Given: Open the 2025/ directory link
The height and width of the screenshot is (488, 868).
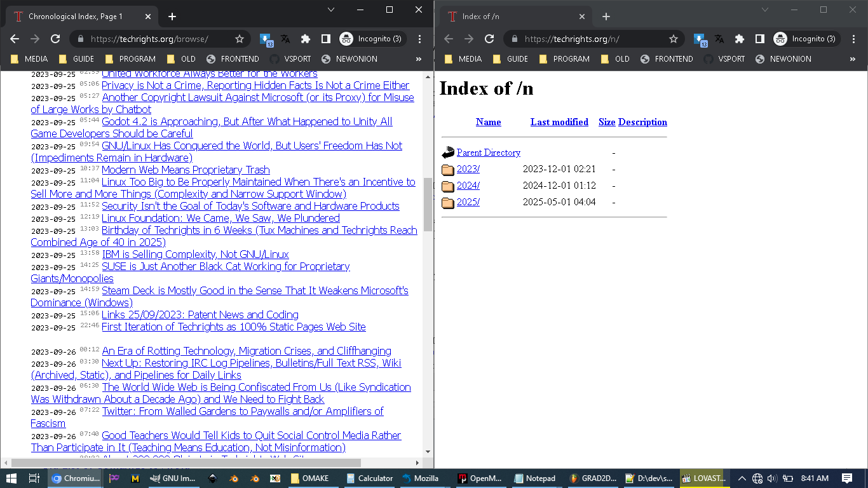Looking at the screenshot, I should (x=468, y=202).
